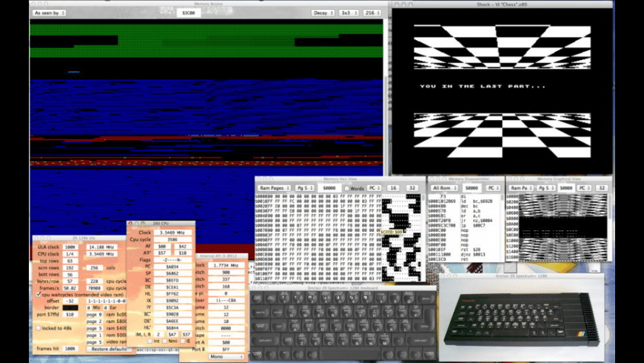
Task: Click the $3C00 address field in Memory Access
Action: pos(189,13)
